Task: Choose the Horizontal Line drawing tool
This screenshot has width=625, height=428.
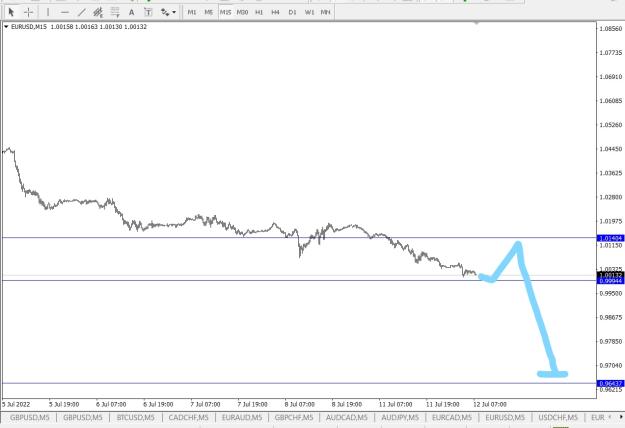Action: pyautogui.click(x=65, y=12)
